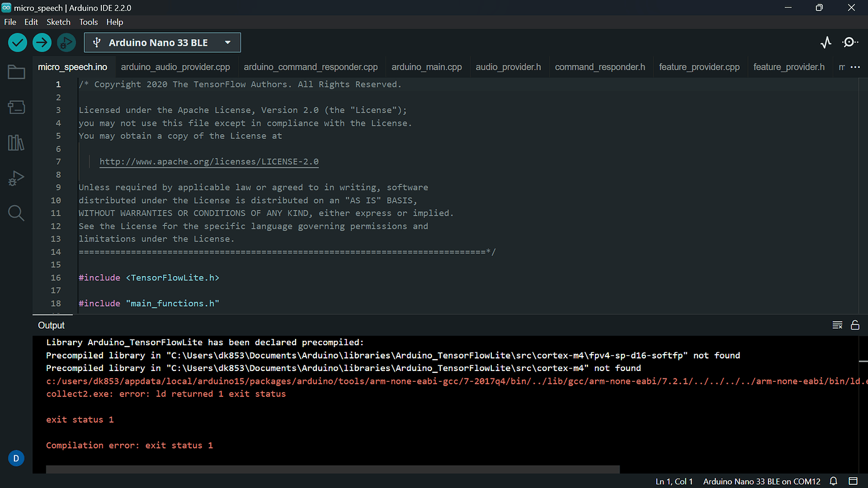The height and width of the screenshot is (488, 868).
Task: Show more tabs with the ellipsis button
Action: coord(855,67)
